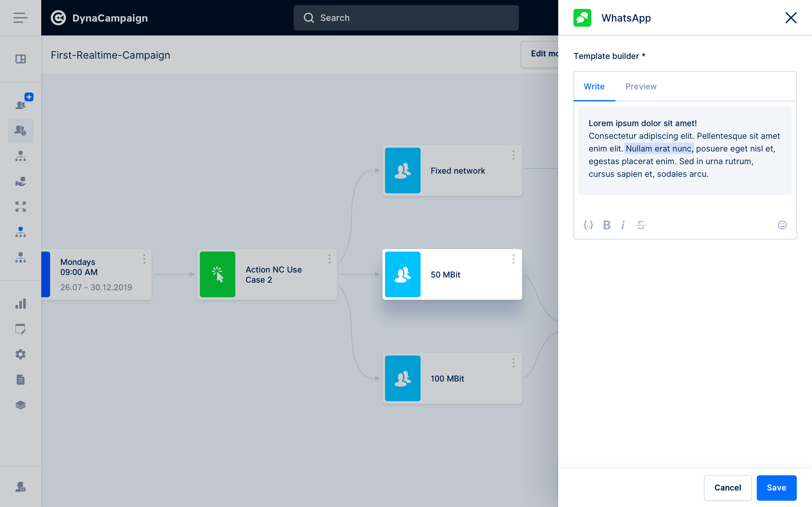
Task: Open Action NC Use Case 2 options
Action: tap(330, 259)
